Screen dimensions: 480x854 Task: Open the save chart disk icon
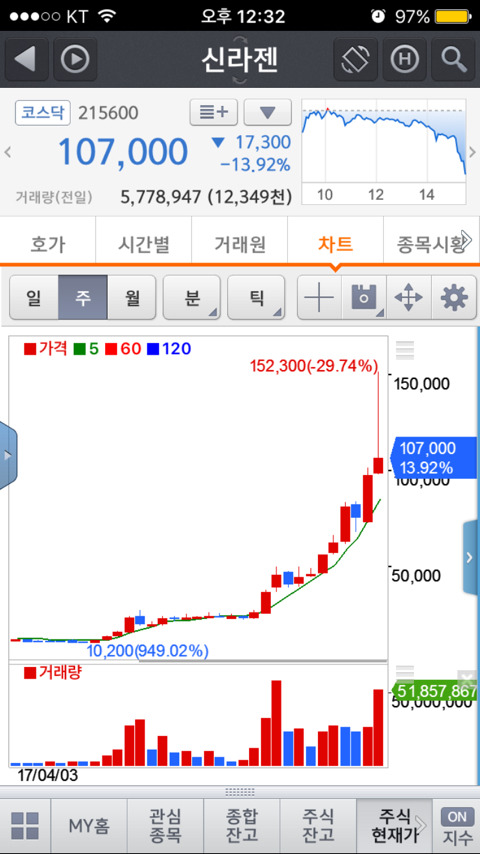point(364,297)
